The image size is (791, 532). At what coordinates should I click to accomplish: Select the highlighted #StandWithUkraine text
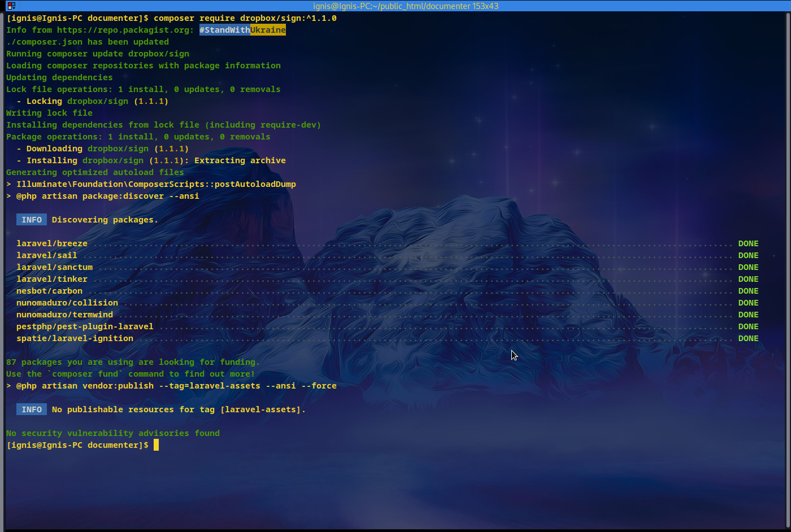point(242,29)
